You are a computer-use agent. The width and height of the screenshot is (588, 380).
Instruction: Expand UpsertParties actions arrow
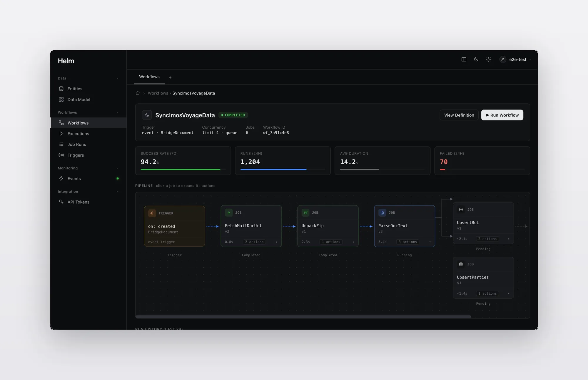click(509, 293)
